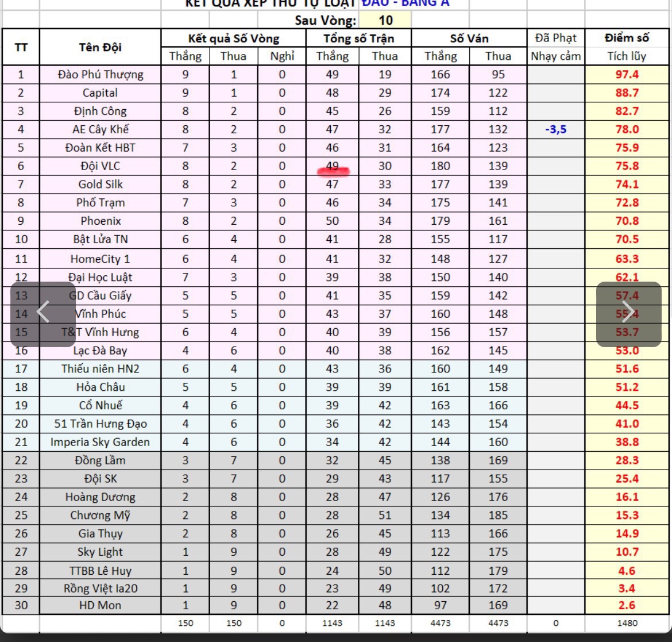The height and width of the screenshot is (642, 672).
Task: Click the score 88.7
Action: (627, 93)
